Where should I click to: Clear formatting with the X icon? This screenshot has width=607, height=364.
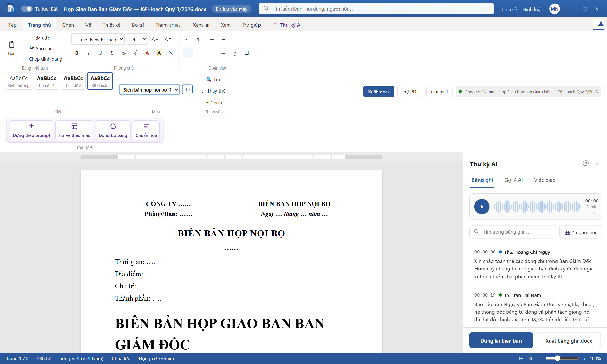(171, 53)
